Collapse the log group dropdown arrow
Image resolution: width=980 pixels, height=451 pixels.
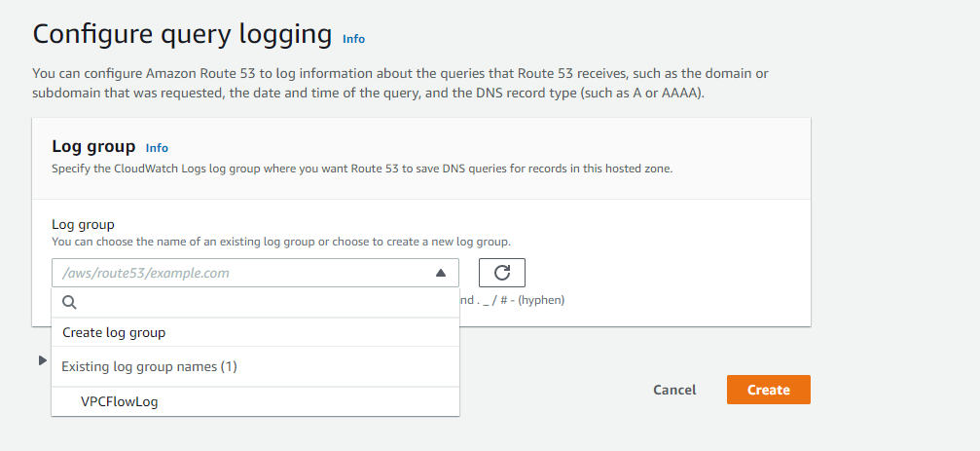tap(441, 273)
